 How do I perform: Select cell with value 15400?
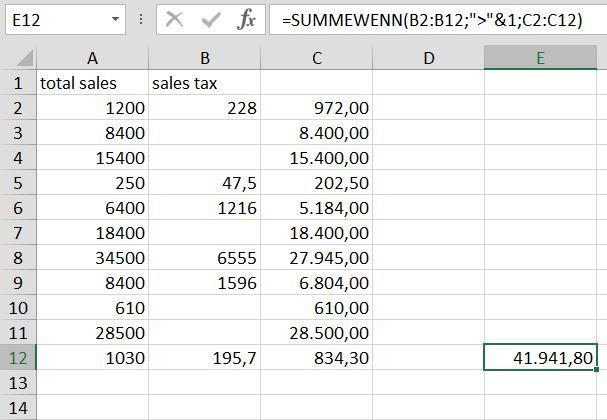pos(93,158)
